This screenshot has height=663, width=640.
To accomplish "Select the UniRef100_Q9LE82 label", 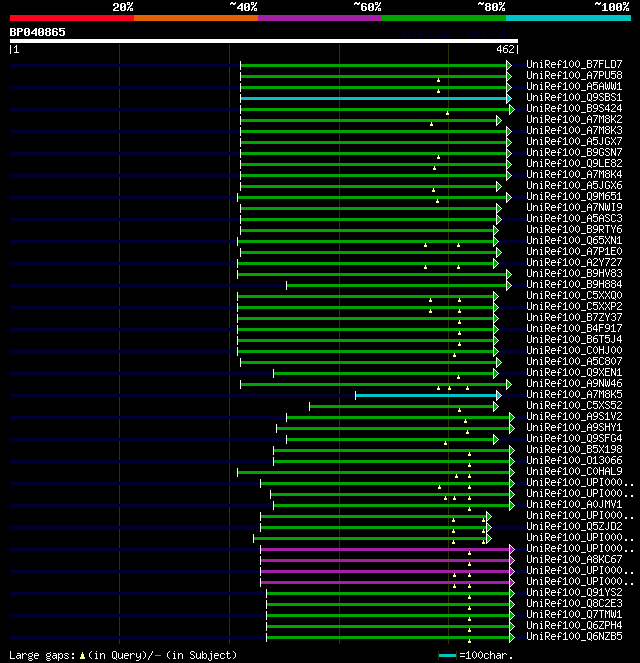I will [x=574, y=163].
